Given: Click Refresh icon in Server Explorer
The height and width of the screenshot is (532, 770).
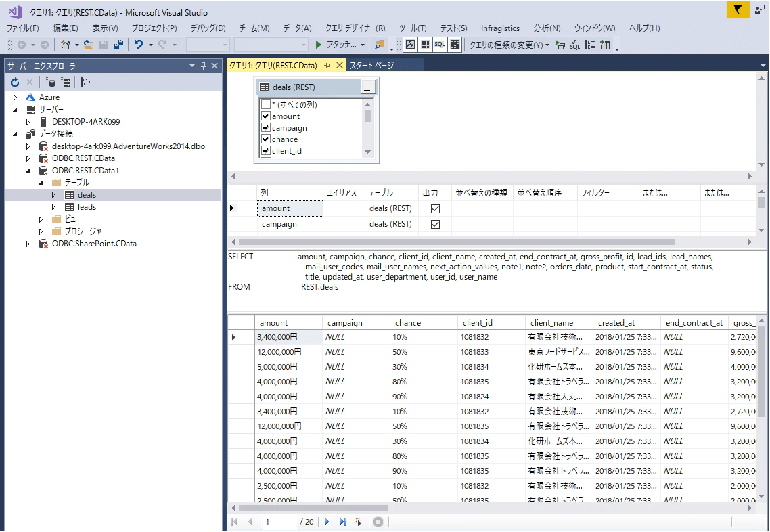Looking at the screenshot, I should pos(15,82).
